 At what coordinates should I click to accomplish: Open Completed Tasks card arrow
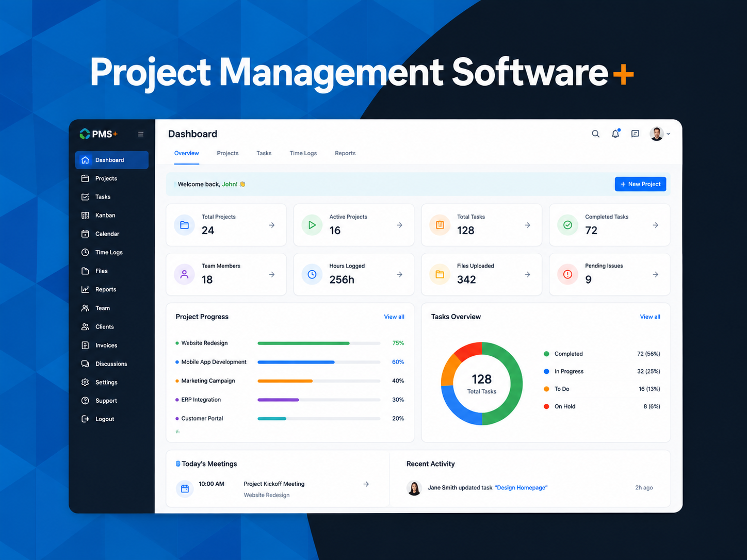click(x=656, y=225)
